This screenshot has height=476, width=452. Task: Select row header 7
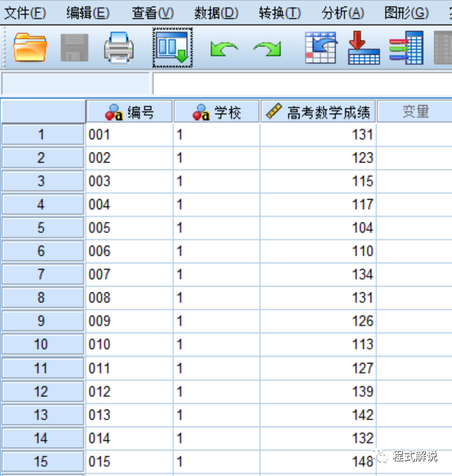tap(42, 275)
